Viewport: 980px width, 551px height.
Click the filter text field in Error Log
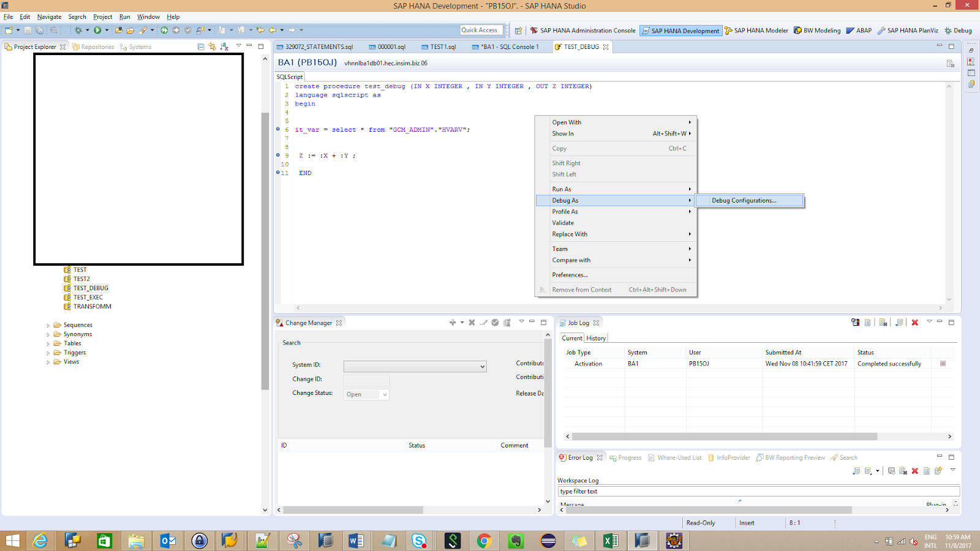tap(674, 491)
